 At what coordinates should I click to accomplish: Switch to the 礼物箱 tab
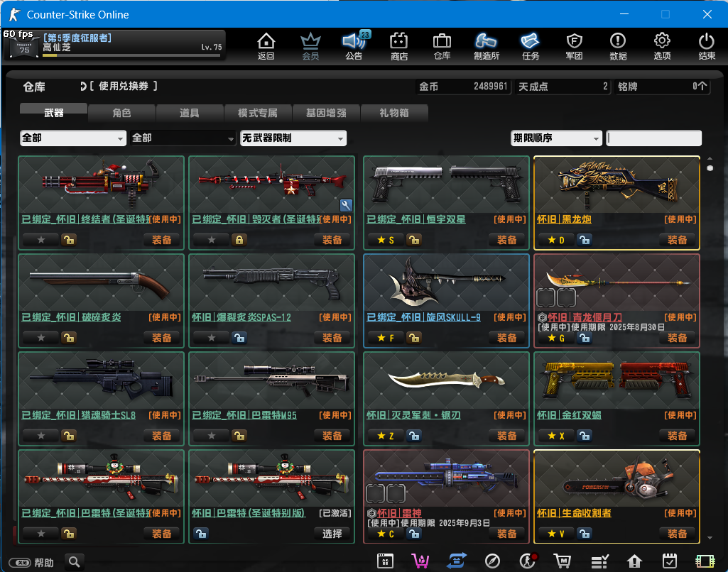tap(394, 112)
